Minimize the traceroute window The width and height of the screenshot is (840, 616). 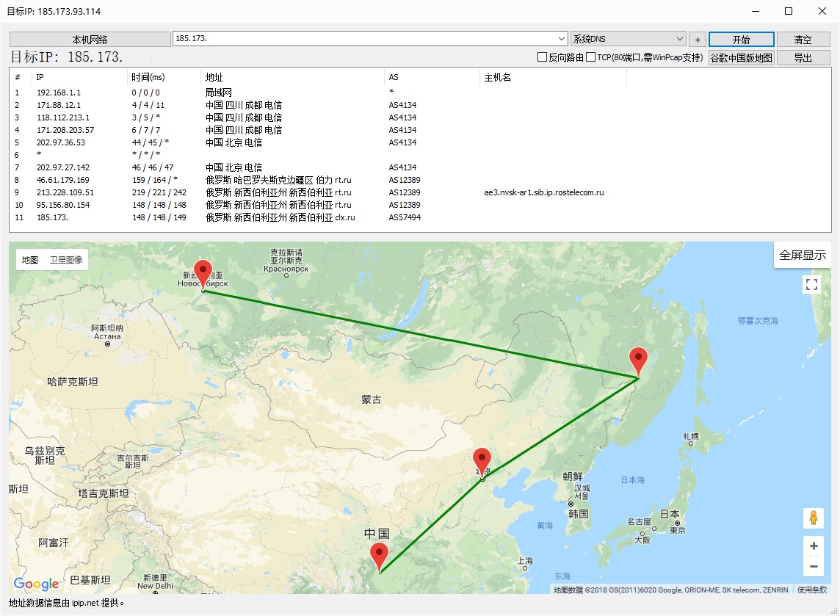[x=756, y=11]
